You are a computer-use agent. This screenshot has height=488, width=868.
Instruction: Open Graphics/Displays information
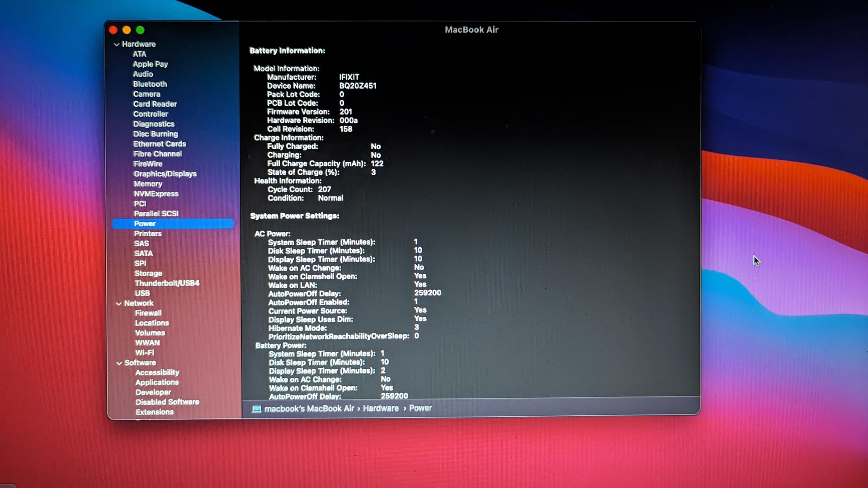coord(165,174)
